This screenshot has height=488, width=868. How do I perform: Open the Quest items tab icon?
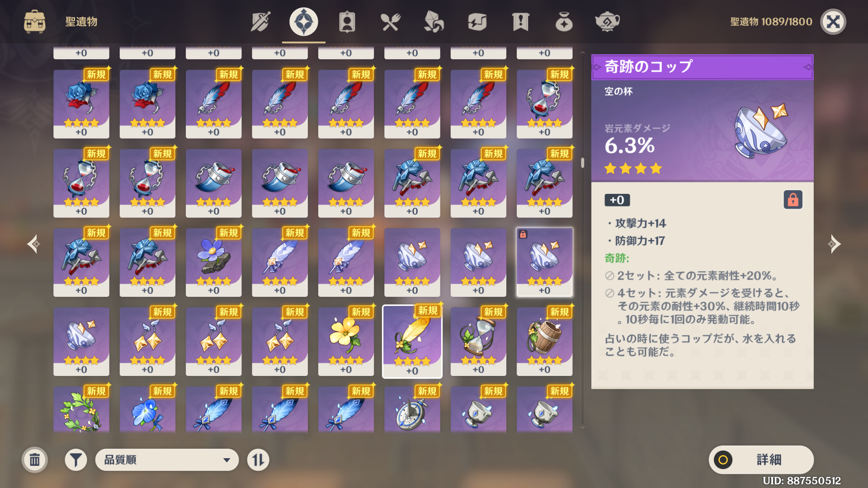(520, 22)
